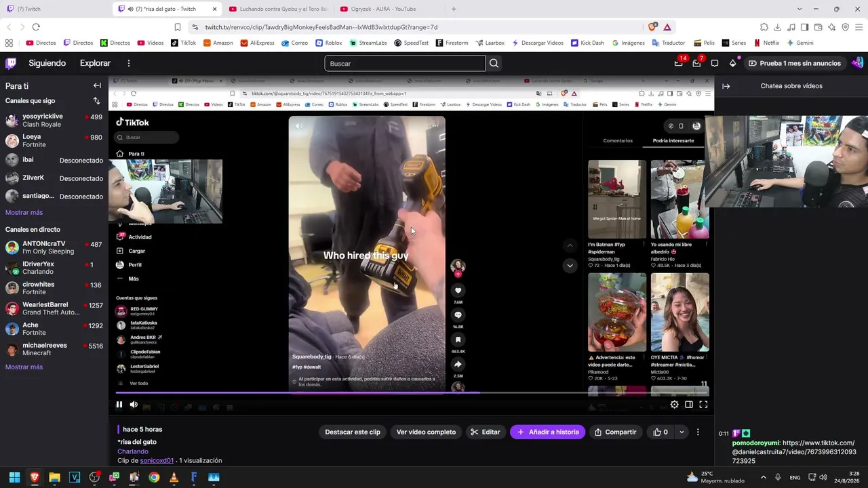Image resolution: width=868 pixels, height=488 pixels.
Task: Click the Buscar search field
Action: 405,63
